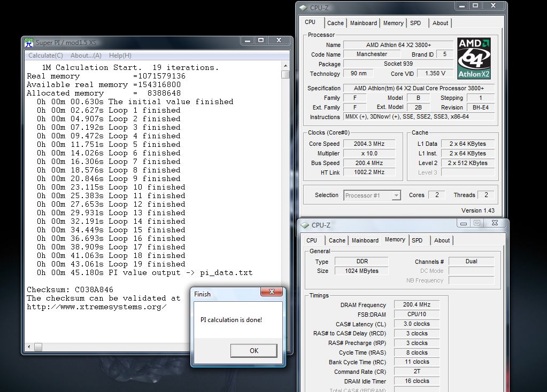Image resolution: width=547 pixels, height=392 pixels.
Task: Click the Code Name field Manchester
Action: pos(372,54)
